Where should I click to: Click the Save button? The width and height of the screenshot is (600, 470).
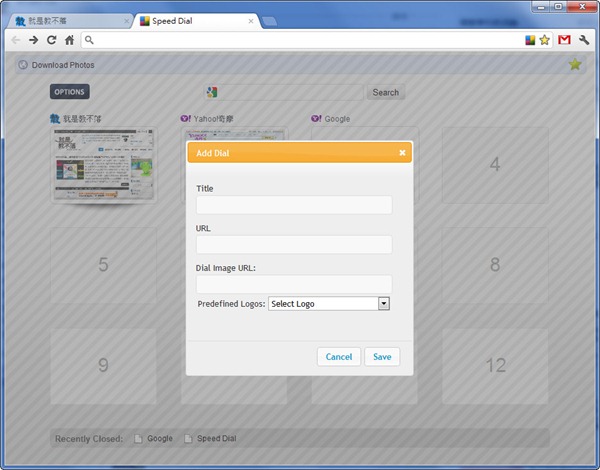click(382, 357)
